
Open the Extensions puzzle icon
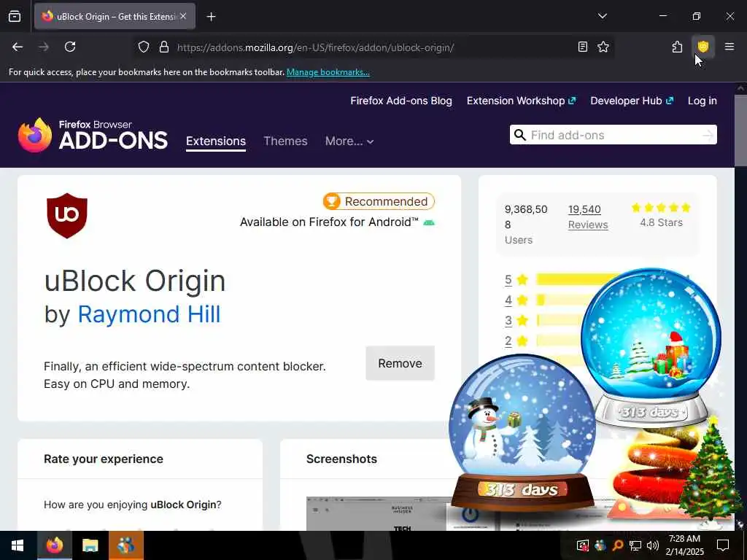[x=677, y=47]
